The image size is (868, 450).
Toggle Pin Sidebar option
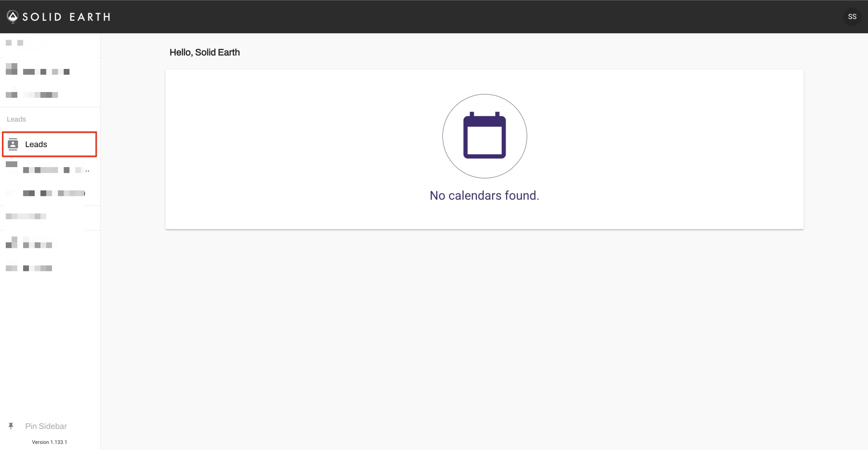[x=46, y=426]
